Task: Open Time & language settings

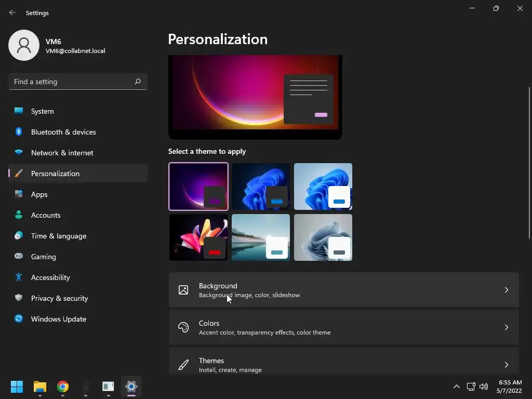Action: click(78, 236)
